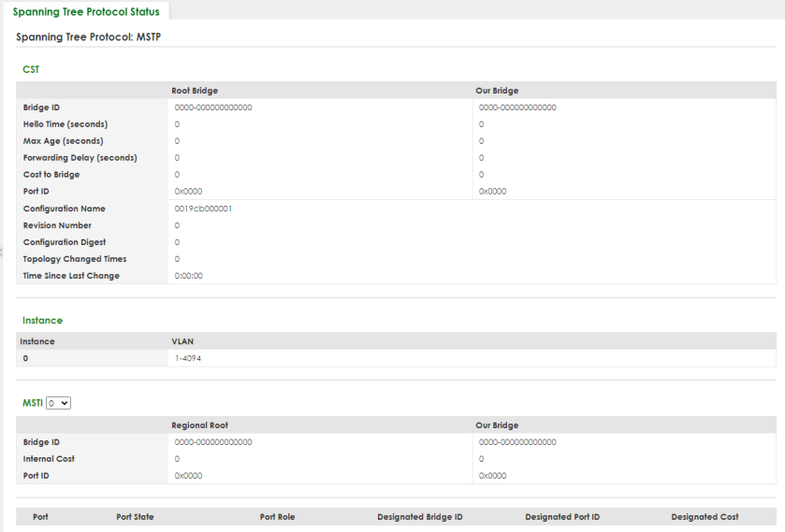
Task: Click the Instance section heading
Action: pyautogui.click(x=42, y=321)
